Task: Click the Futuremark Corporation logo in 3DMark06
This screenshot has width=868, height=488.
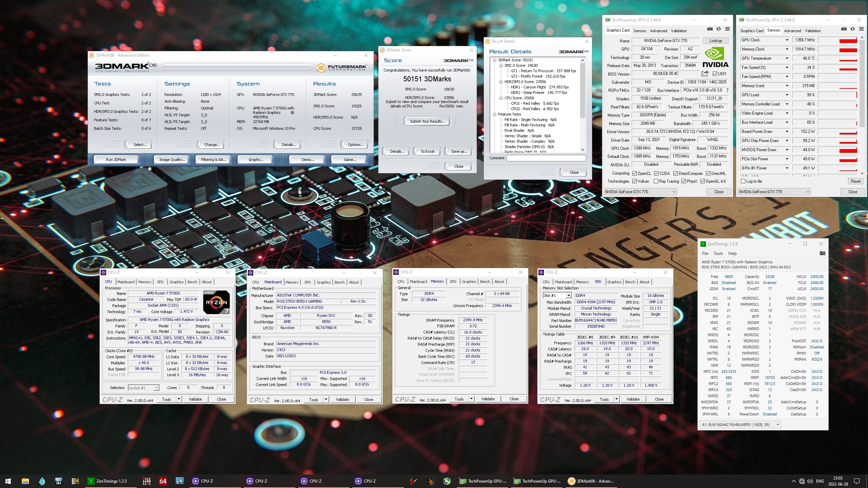Action: pos(342,67)
